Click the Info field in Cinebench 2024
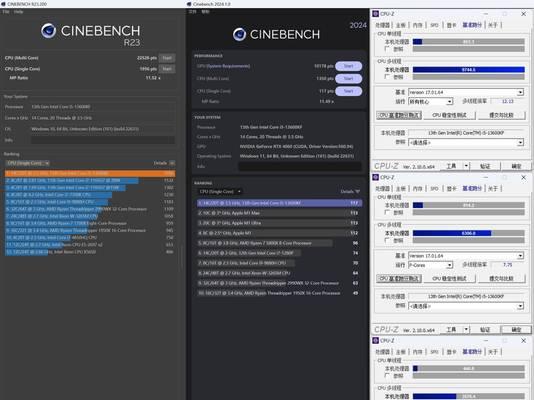 coord(300,166)
